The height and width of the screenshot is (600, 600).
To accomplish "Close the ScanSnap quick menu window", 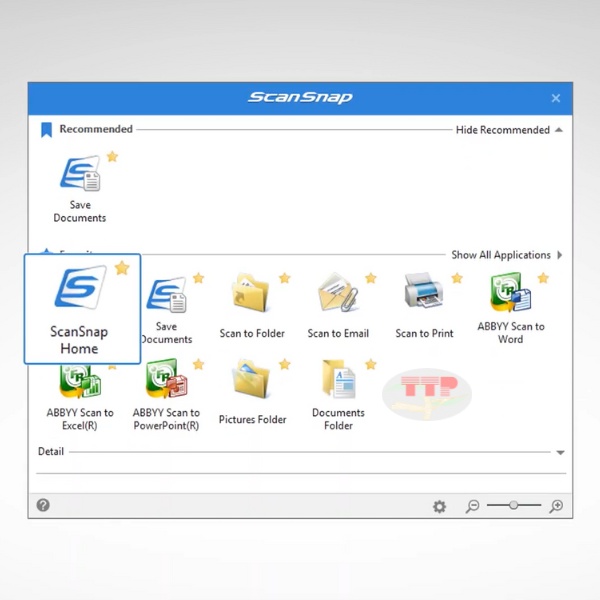I will click(556, 98).
